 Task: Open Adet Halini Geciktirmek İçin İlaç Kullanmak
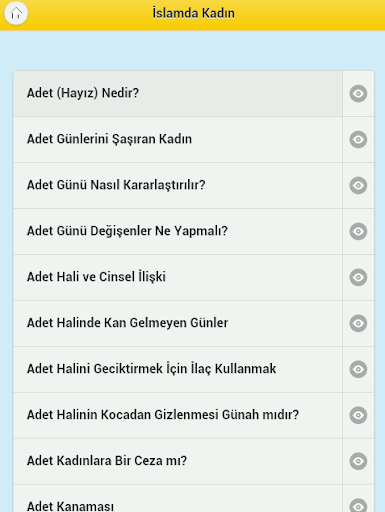pyautogui.click(x=178, y=369)
